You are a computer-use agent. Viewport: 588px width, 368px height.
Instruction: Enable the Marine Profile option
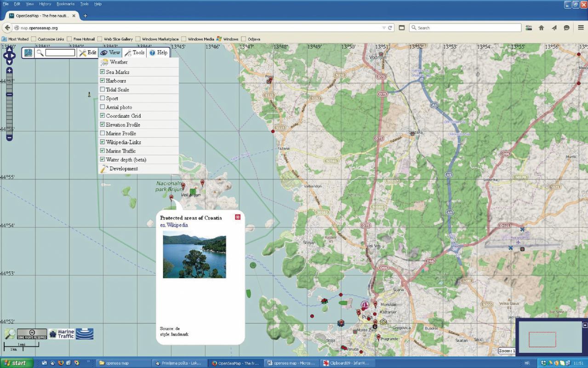(x=103, y=133)
